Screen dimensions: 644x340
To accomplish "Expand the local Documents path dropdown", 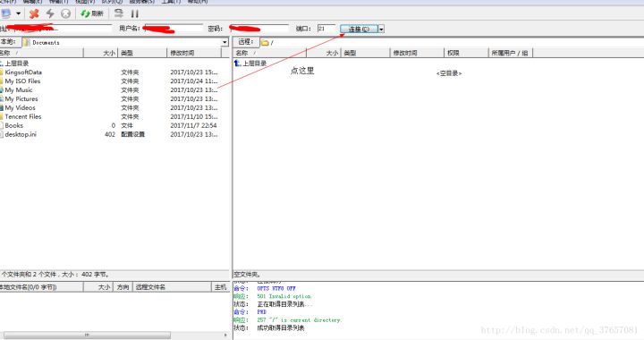I will (x=225, y=42).
